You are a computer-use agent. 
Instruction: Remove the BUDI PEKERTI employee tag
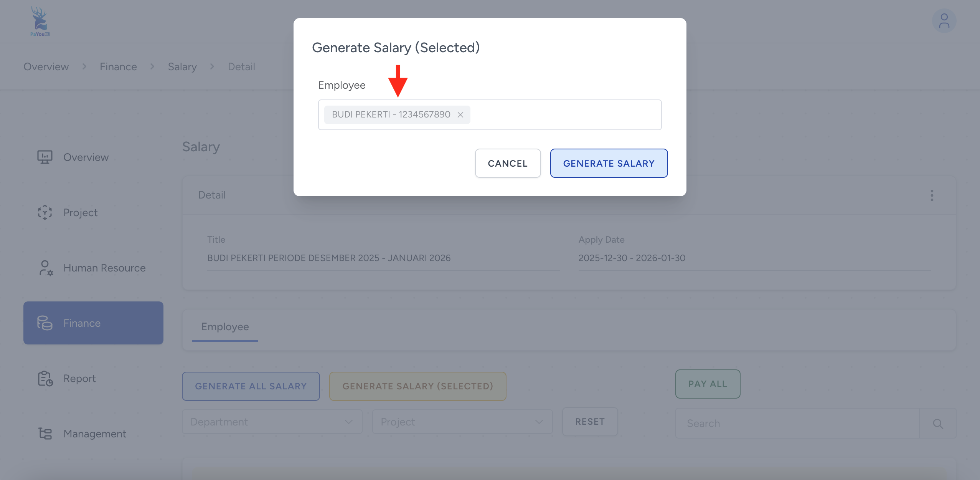tap(460, 115)
